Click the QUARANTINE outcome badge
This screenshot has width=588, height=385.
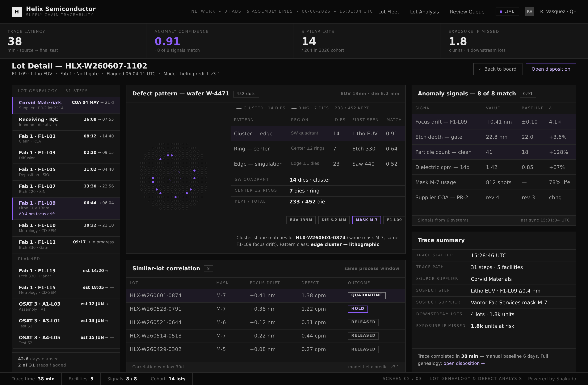[366, 295]
